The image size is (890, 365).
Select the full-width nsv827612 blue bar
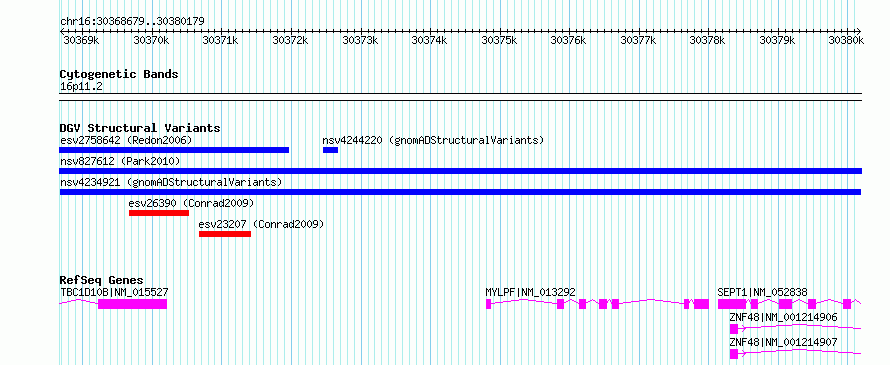click(461, 171)
